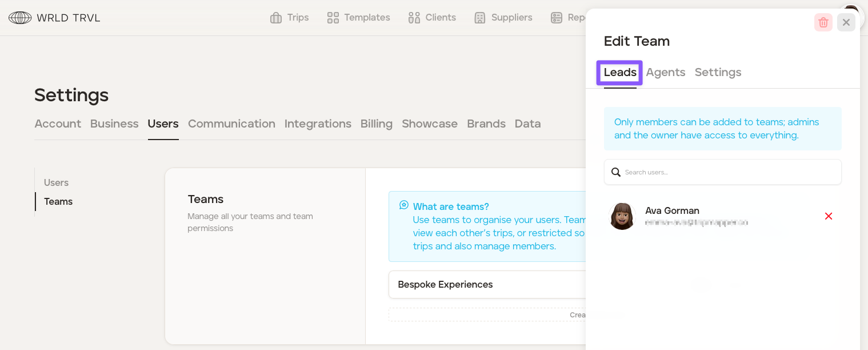Click Ava Gorman's avatar
This screenshot has height=350, width=868.
(x=622, y=216)
